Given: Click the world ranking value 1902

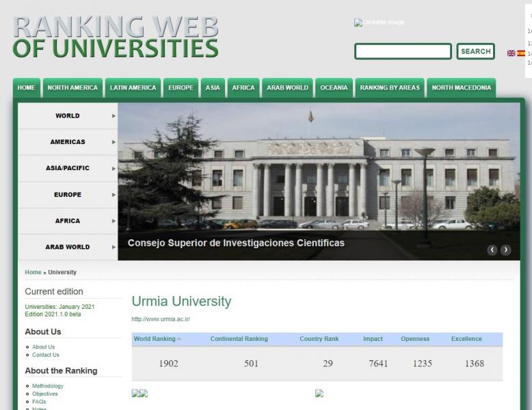Looking at the screenshot, I should (169, 364).
